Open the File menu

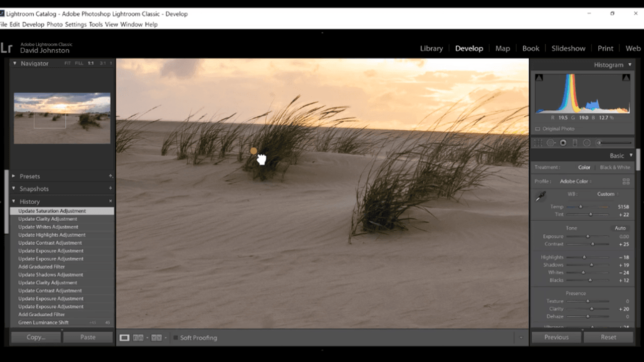click(x=4, y=24)
